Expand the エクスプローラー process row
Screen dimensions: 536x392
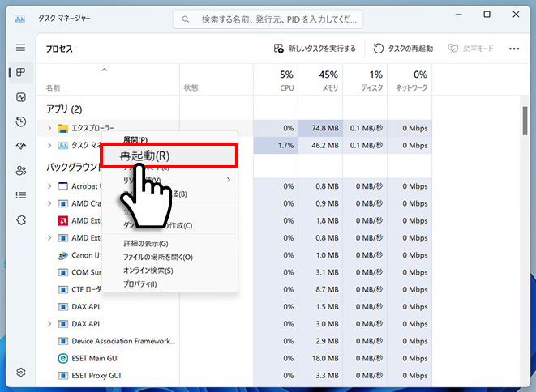tap(49, 128)
